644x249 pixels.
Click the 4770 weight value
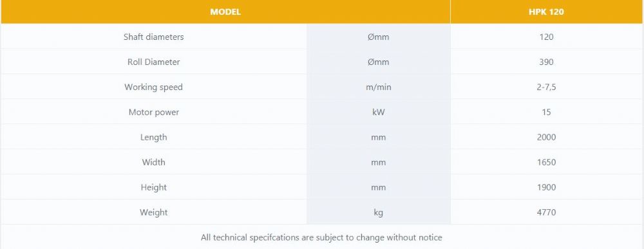click(x=546, y=212)
